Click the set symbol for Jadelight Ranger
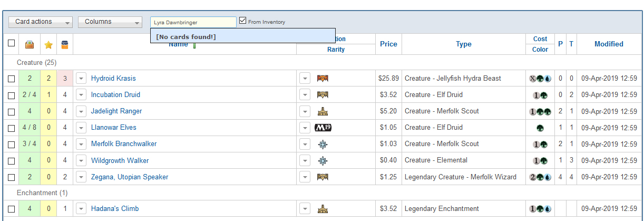 pos(323,111)
